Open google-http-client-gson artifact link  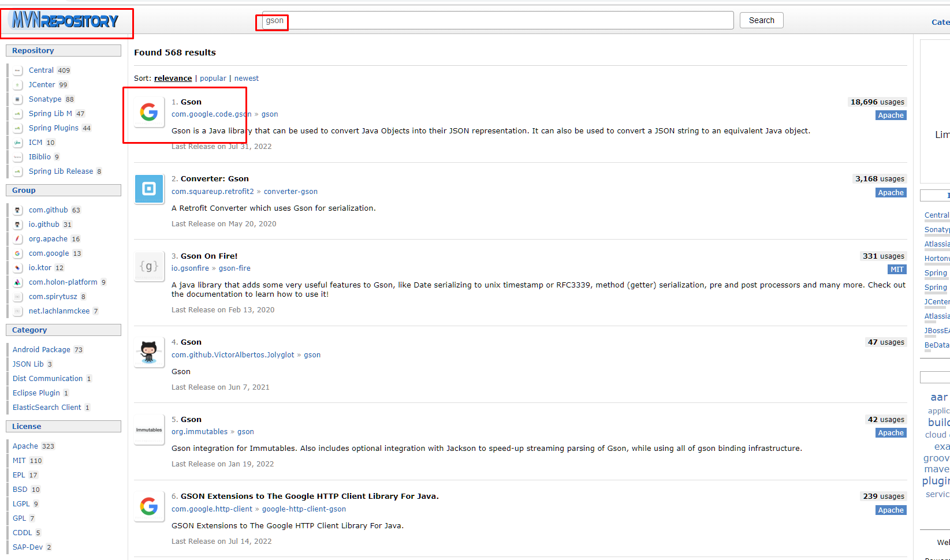pos(304,509)
